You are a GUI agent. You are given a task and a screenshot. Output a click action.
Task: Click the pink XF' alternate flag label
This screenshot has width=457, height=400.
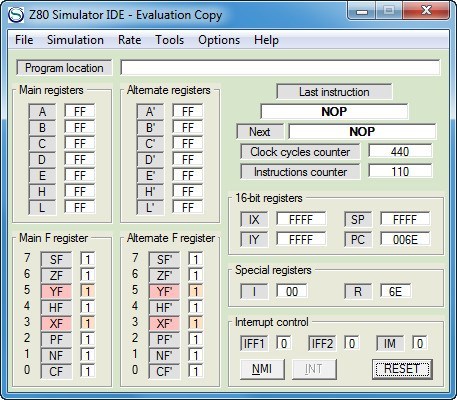tap(164, 323)
